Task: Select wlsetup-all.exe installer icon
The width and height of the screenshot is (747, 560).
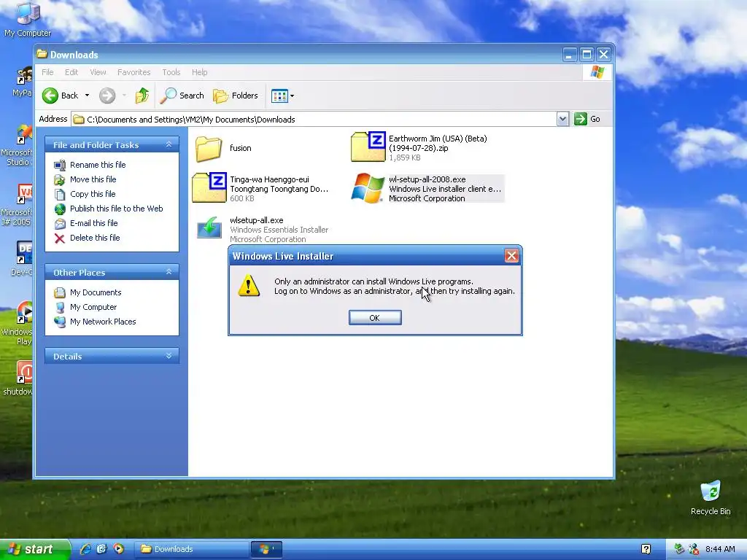Action: click(x=209, y=227)
